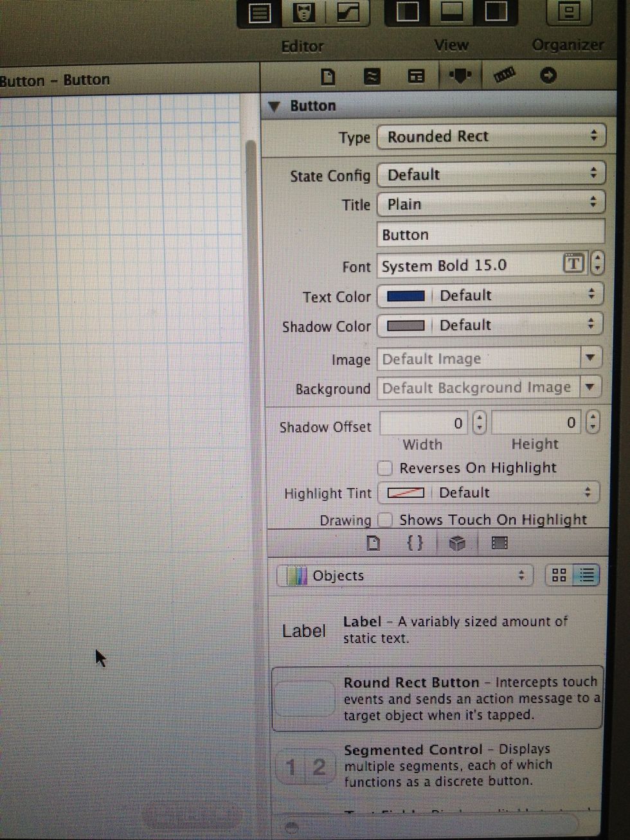
Task: Enable Reverses On Highlight
Action: (x=384, y=468)
